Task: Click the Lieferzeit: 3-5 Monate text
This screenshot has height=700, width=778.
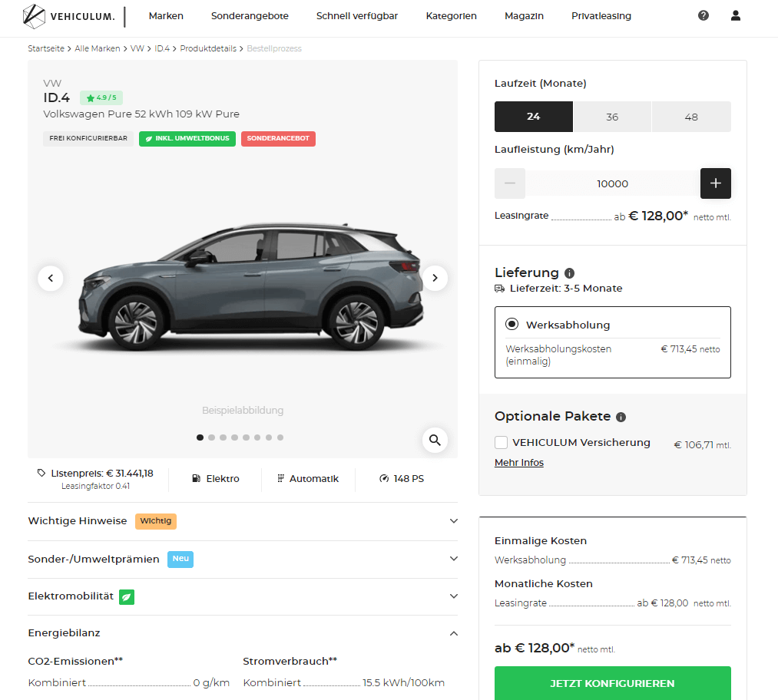Action: tap(565, 289)
